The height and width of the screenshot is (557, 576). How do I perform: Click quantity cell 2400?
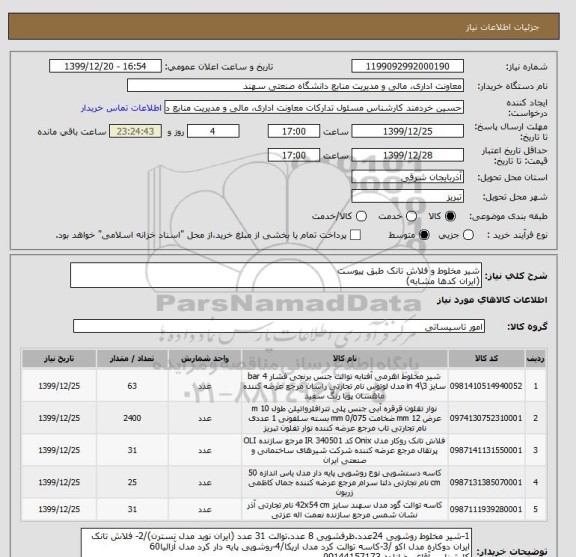coord(132,418)
